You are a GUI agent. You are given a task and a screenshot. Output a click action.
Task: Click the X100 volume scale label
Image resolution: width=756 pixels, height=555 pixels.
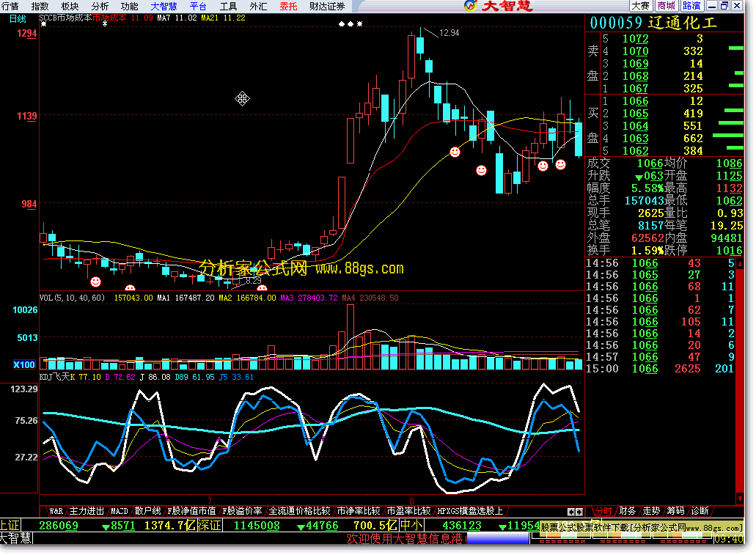24,365
